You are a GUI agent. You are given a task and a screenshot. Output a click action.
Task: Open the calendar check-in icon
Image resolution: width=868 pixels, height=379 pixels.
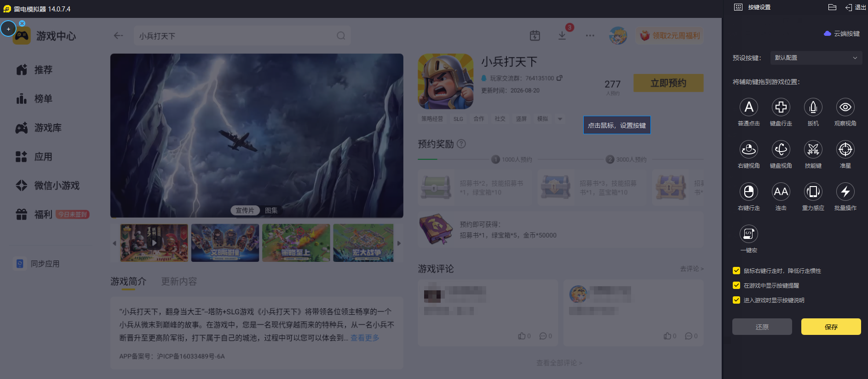coord(535,35)
